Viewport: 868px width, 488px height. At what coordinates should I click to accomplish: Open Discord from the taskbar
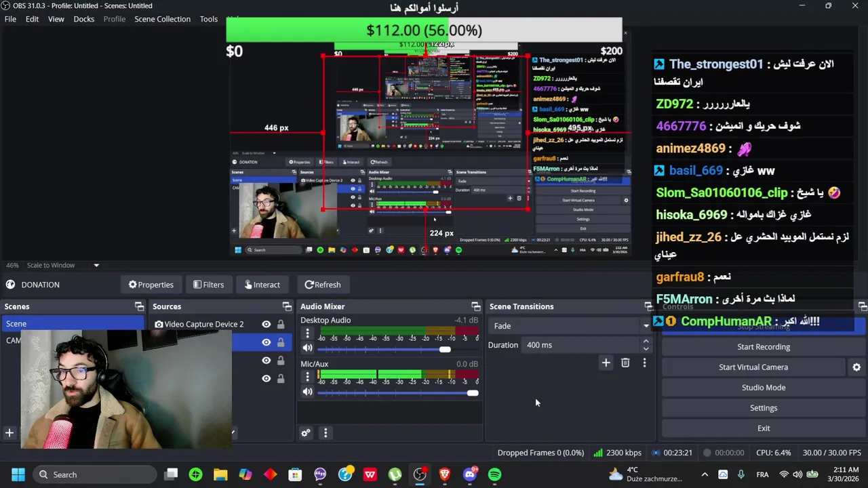(x=469, y=474)
